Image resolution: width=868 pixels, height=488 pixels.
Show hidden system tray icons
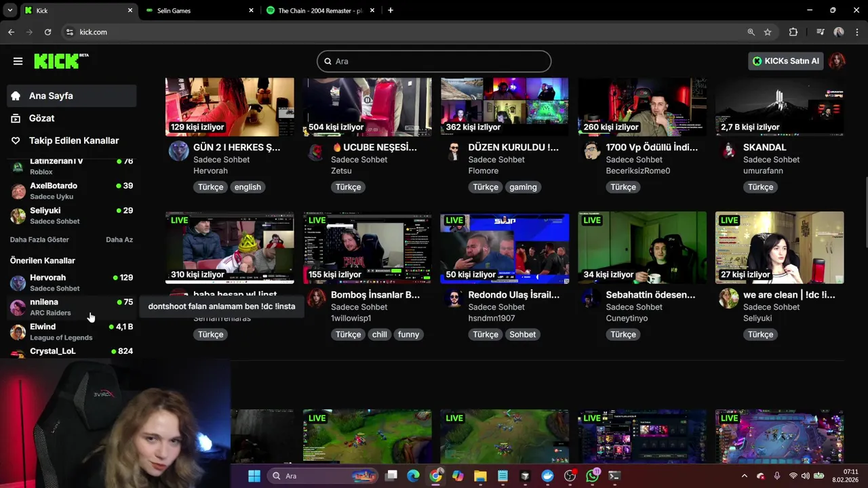(x=744, y=476)
